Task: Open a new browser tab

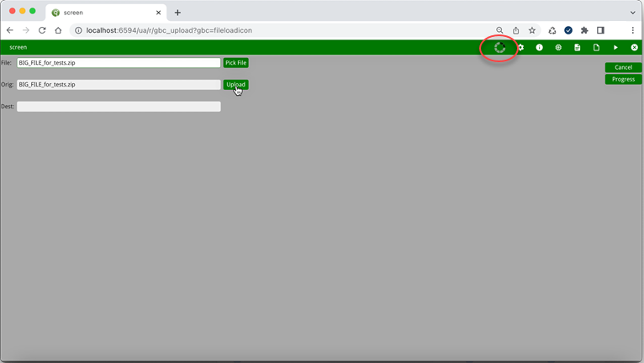Action: click(177, 13)
